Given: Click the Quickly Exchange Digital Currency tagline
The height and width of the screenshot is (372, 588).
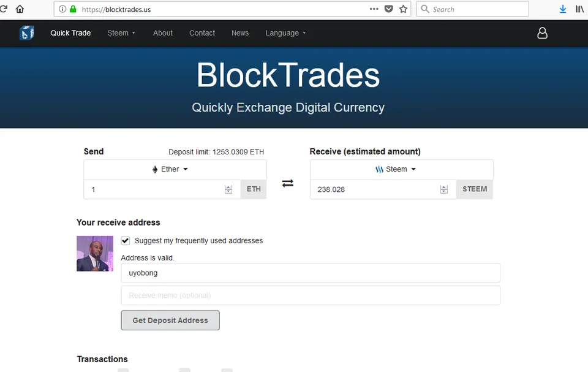Looking at the screenshot, I should coord(288,108).
